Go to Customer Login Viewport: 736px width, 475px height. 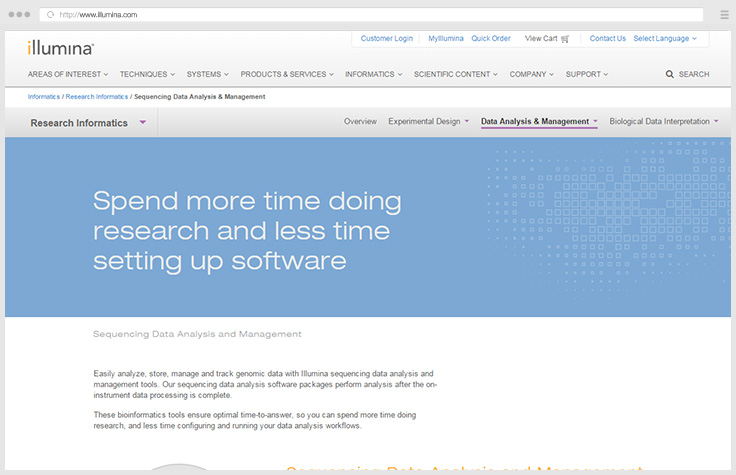click(386, 39)
